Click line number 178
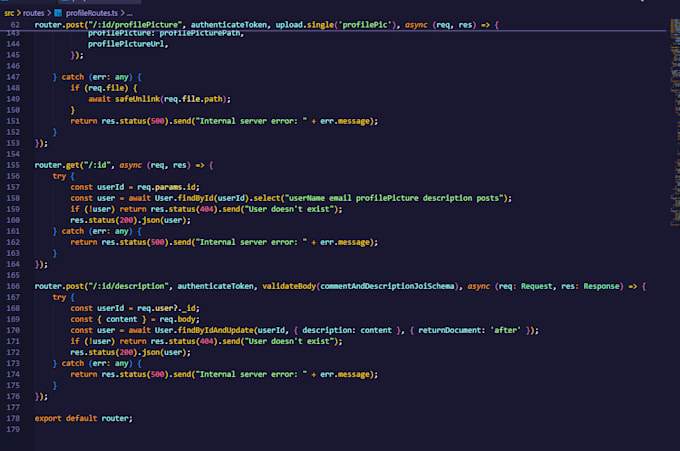Viewport: 680px width, 451px height. click(13, 418)
